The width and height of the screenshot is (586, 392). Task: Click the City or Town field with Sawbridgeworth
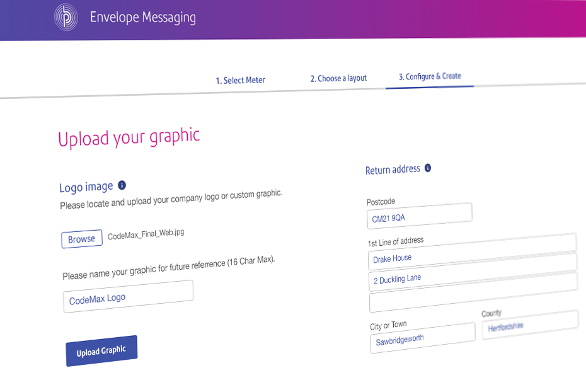423,338
